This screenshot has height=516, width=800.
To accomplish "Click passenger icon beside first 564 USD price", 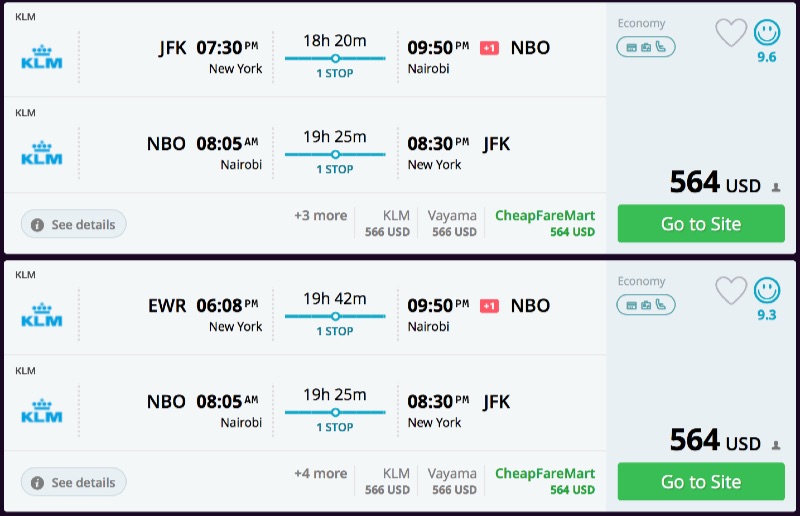I will click(x=775, y=187).
